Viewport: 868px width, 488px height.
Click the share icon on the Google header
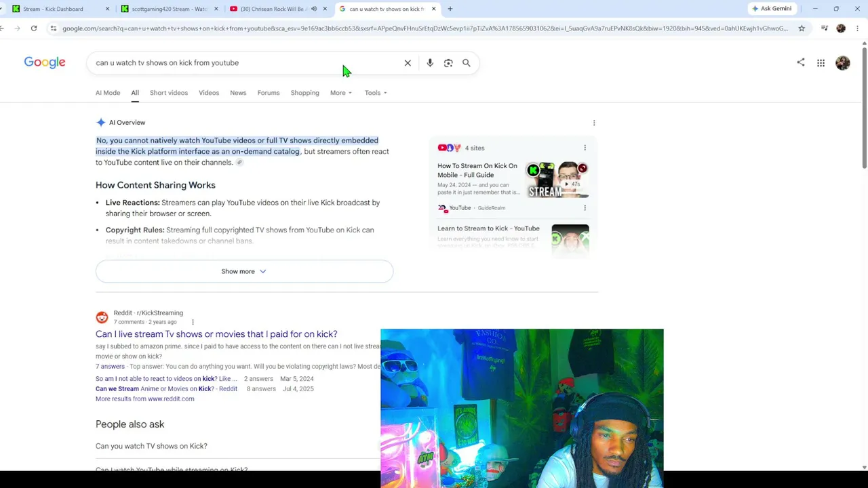(801, 62)
